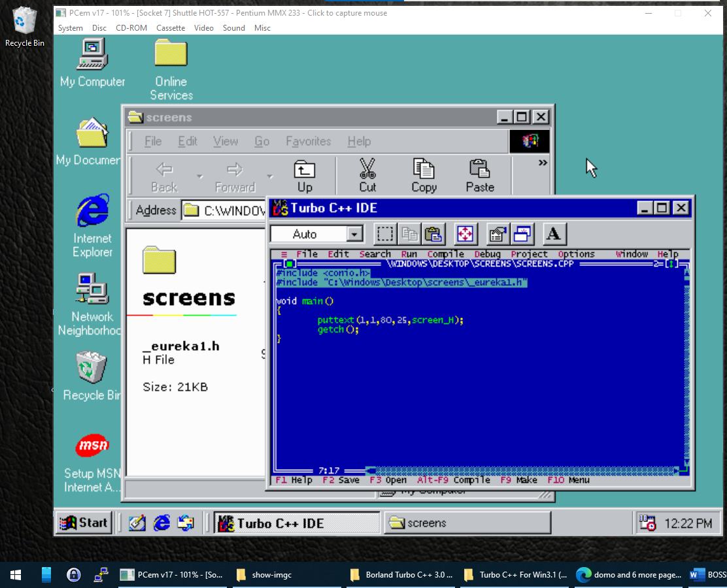Show more toolbar buttons chevron in screens window
Image resolution: width=727 pixels, height=588 pixels.
coord(543,163)
